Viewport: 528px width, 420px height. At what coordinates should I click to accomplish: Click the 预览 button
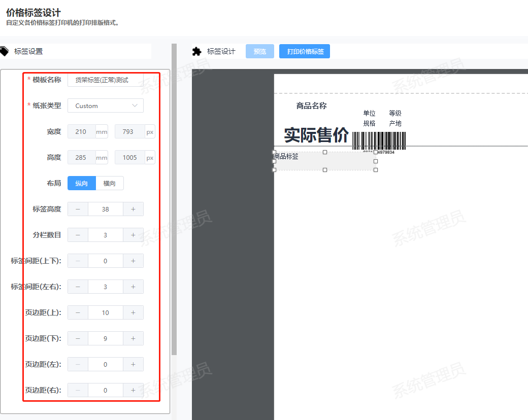click(x=260, y=51)
